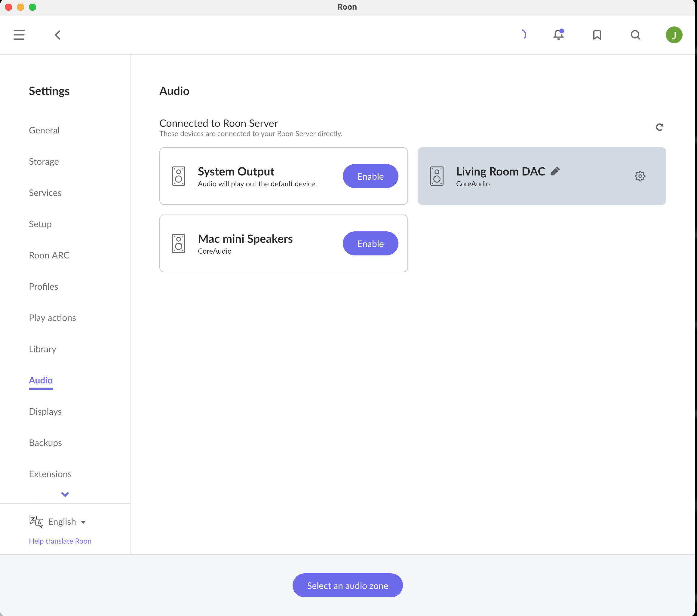Image resolution: width=697 pixels, height=616 pixels.
Task: Open the Profiles settings tab
Action: (43, 287)
